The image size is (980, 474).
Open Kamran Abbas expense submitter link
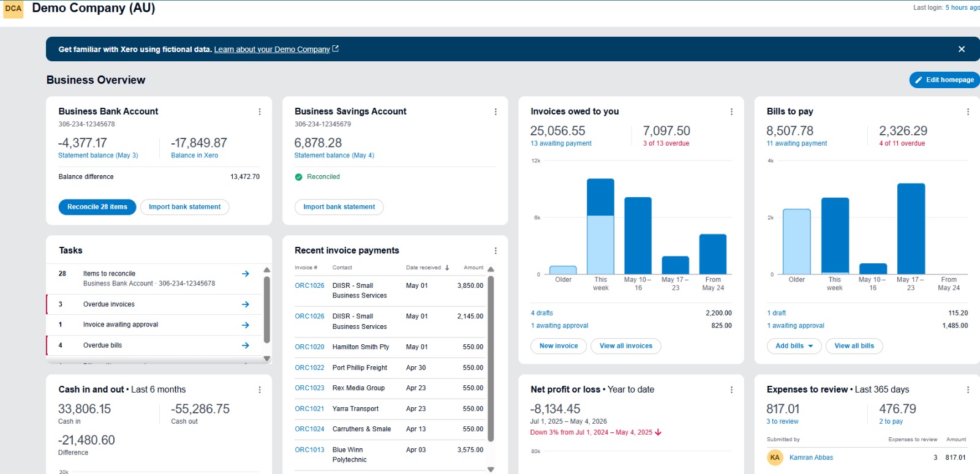(811, 457)
